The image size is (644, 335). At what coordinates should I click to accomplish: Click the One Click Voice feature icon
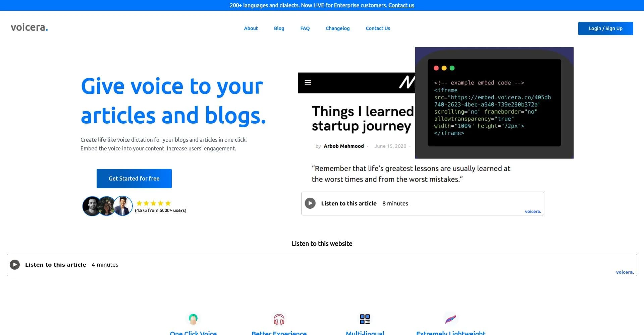tap(193, 319)
